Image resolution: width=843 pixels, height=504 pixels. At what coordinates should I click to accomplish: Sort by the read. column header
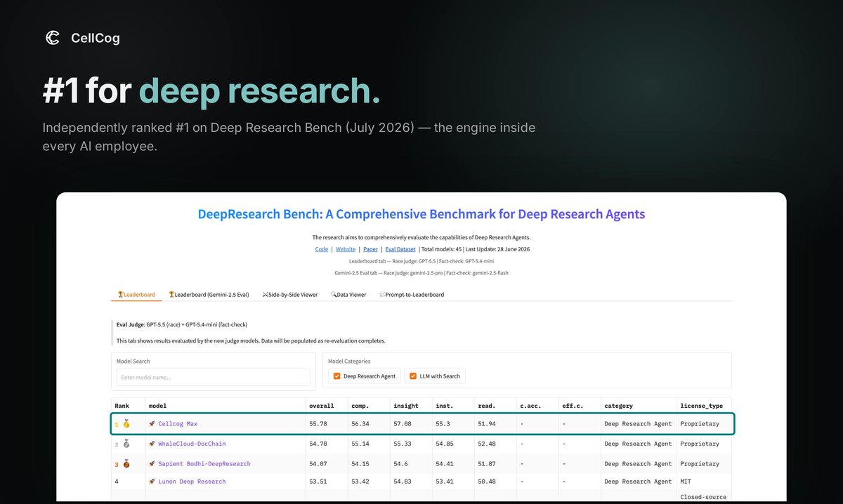487,406
